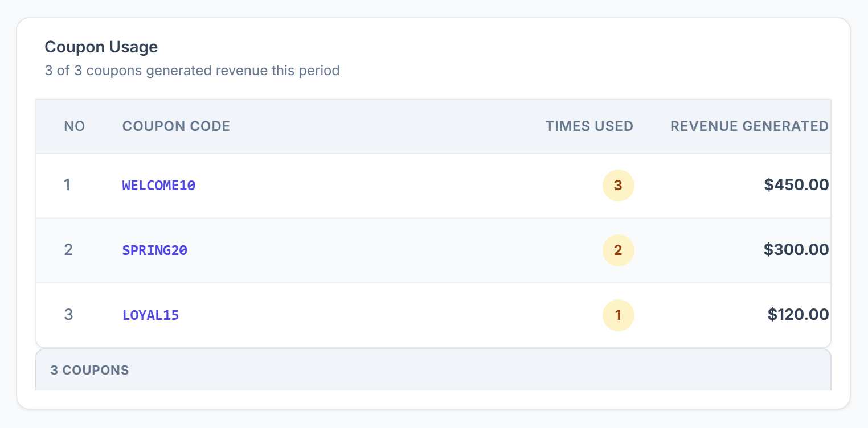Click the NO column header

point(75,126)
